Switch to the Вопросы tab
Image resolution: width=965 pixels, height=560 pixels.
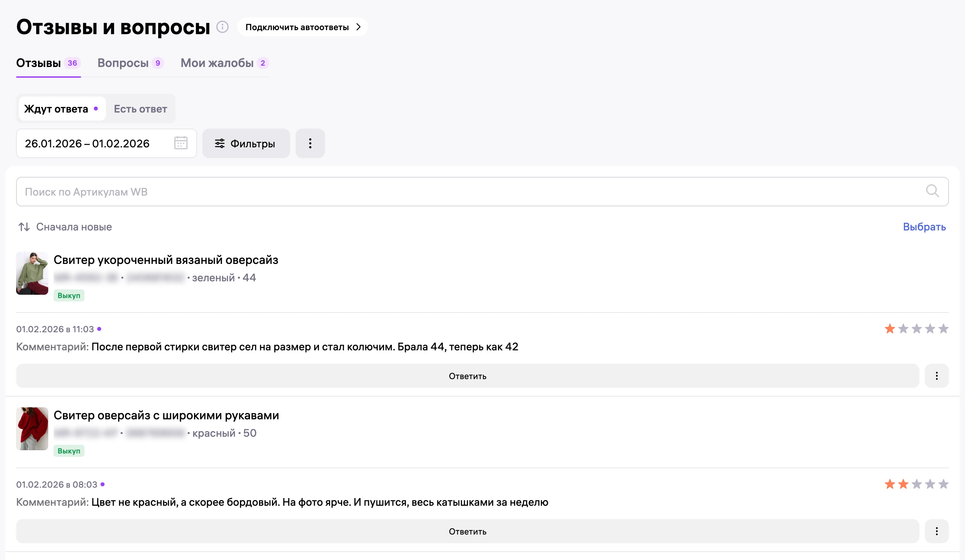coord(131,63)
